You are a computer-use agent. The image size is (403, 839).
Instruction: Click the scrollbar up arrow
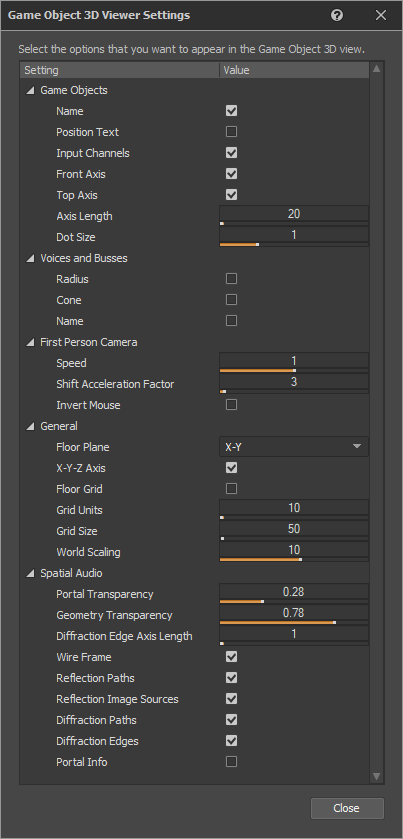point(376,68)
